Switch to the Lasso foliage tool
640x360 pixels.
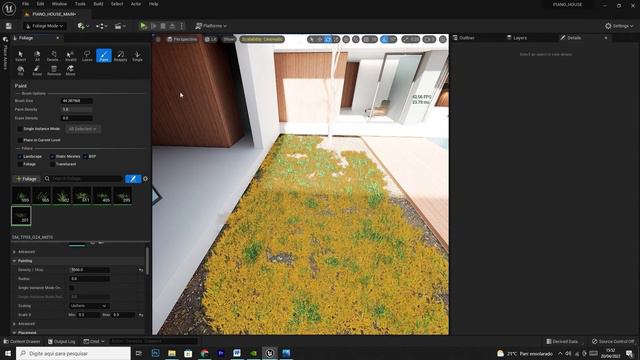tap(87, 56)
